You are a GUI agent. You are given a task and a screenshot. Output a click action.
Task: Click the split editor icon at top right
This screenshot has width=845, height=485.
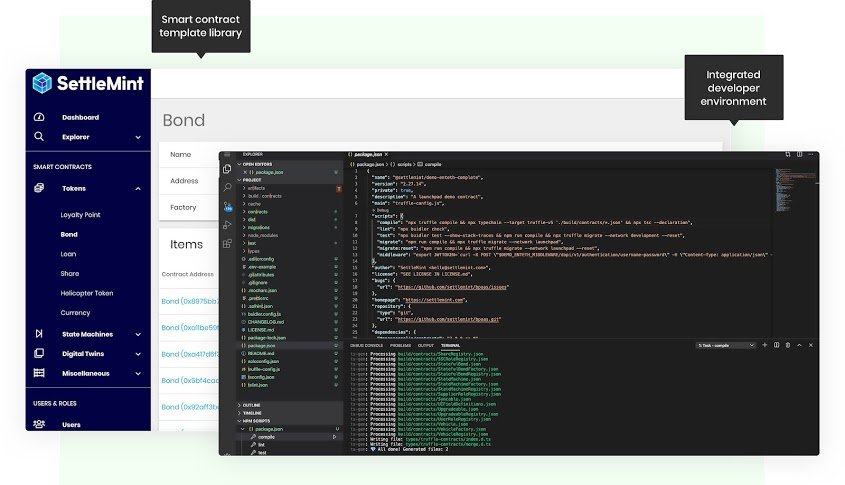[x=799, y=155]
